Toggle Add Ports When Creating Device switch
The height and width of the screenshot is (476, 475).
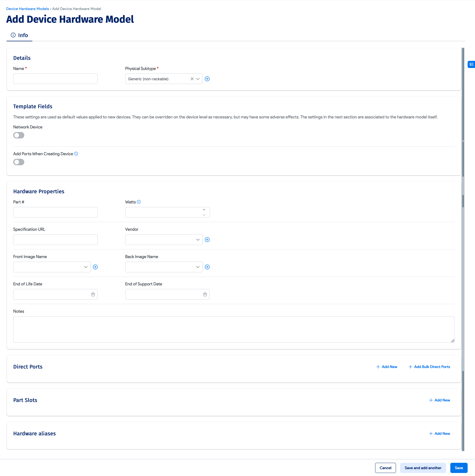(x=19, y=162)
